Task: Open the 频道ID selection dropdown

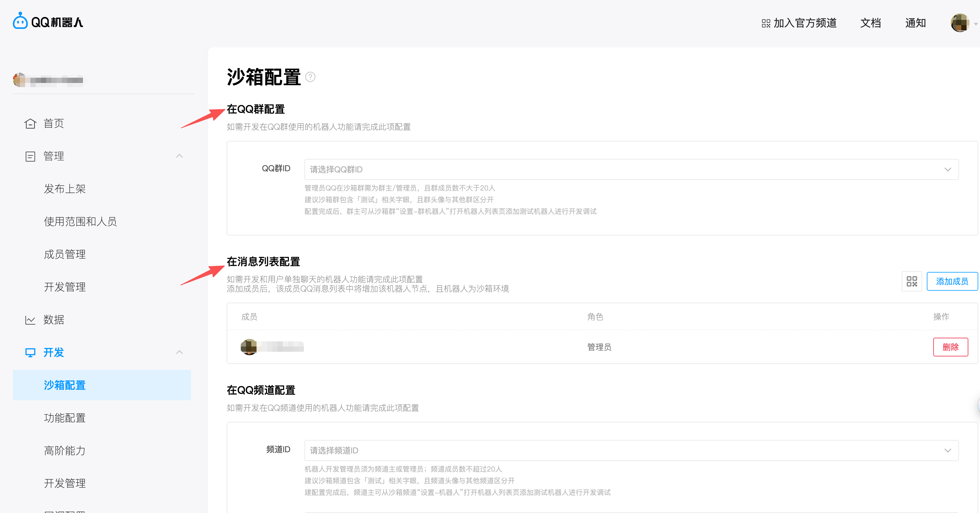Action: pyautogui.click(x=947, y=450)
